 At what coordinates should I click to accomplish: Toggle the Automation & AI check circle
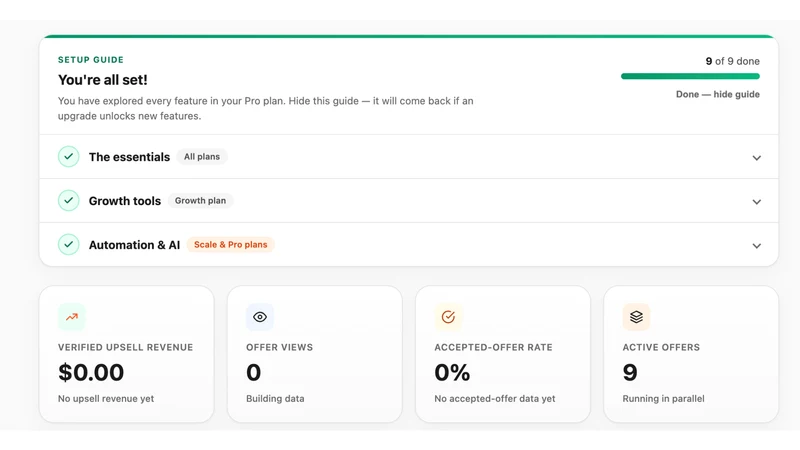pyautogui.click(x=68, y=244)
